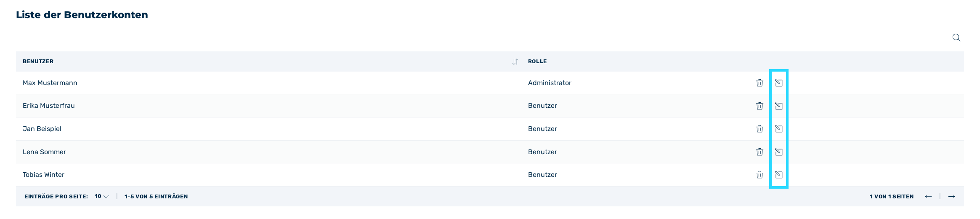Edit Max Mustermann's account
Image resolution: width=980 pixels, height=219 pixels.
click(779, 83)
